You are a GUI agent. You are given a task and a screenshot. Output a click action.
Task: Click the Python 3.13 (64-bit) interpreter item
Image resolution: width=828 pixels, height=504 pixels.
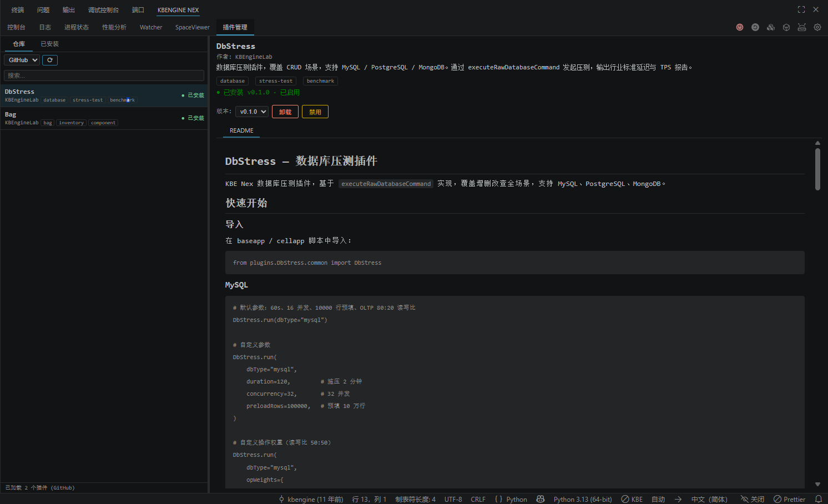point(583,499)
